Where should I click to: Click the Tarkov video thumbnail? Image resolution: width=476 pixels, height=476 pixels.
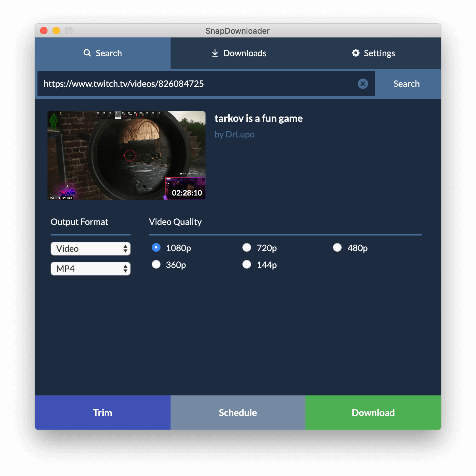pyautogui.click(x=126, y=156)
